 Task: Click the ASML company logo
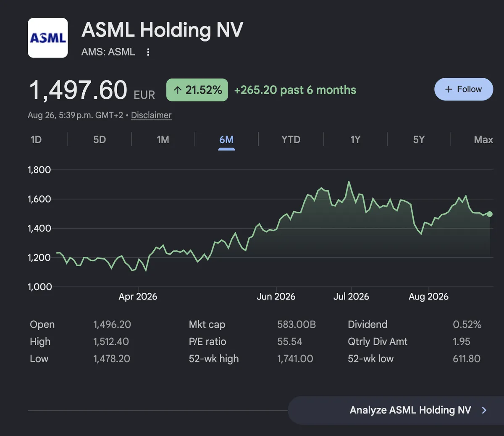tap(48, 38)
